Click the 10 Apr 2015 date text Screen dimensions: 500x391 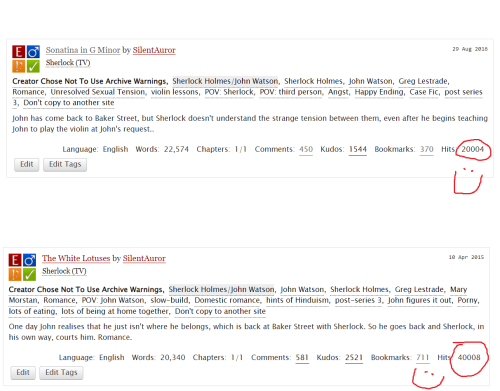click(x=466, y=257)
